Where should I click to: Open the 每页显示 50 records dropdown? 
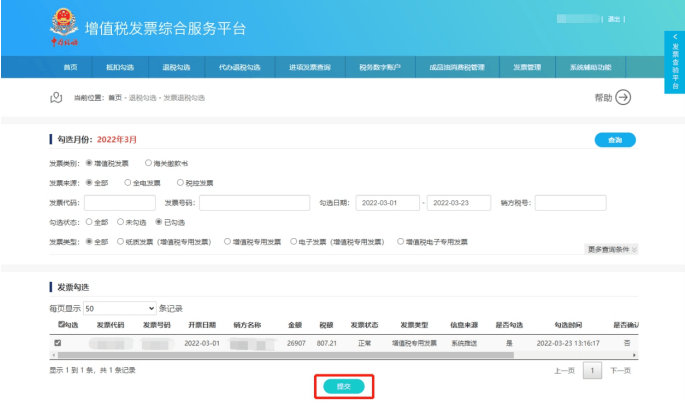(x=120, y=308)
